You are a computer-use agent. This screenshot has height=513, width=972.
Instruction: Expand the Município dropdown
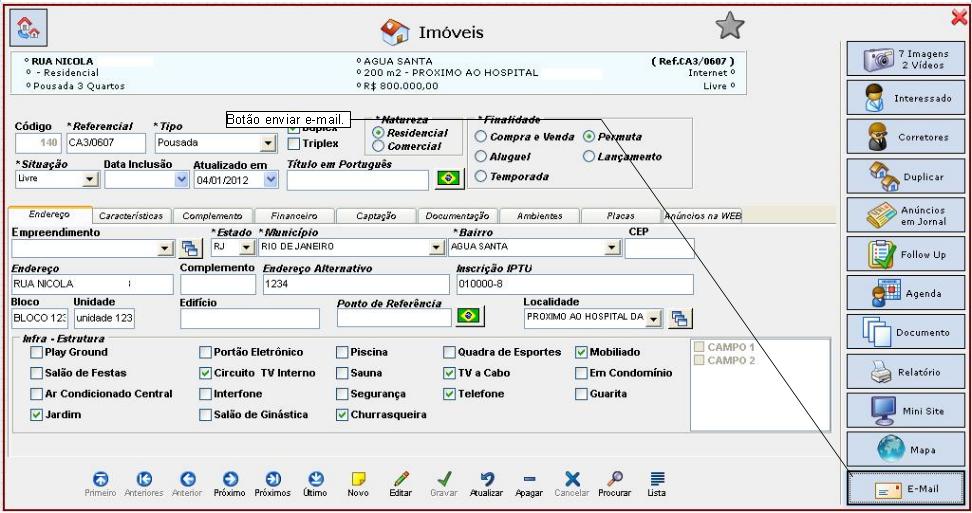436,246
